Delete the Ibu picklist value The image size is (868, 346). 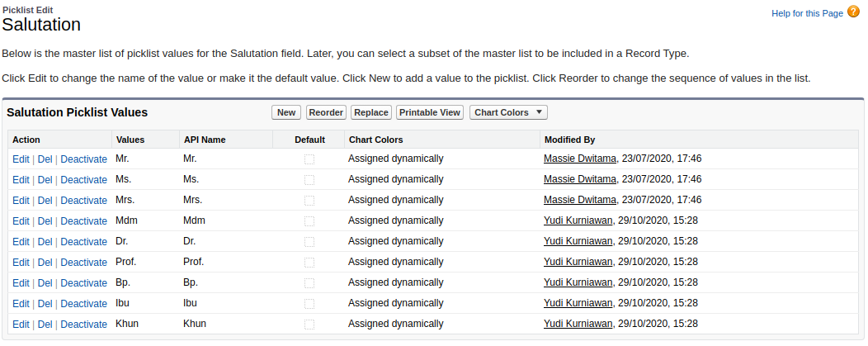45,303
